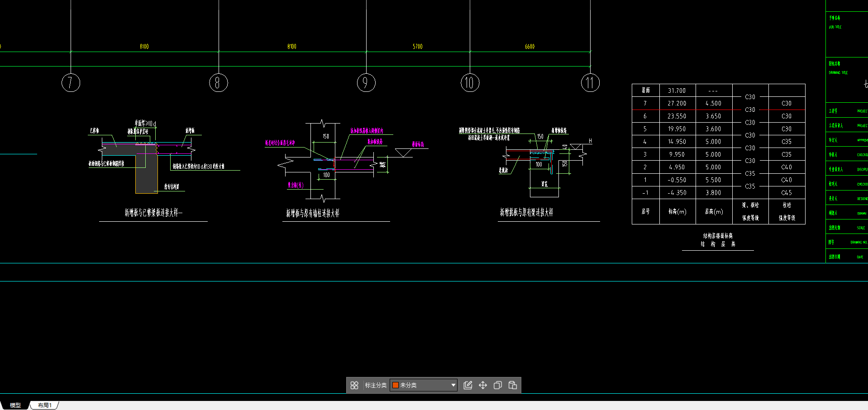Click the detail title 新增挑板与原有梁连接大样
The width and height of the screenshot is (868, 410).
pos(526,212)
